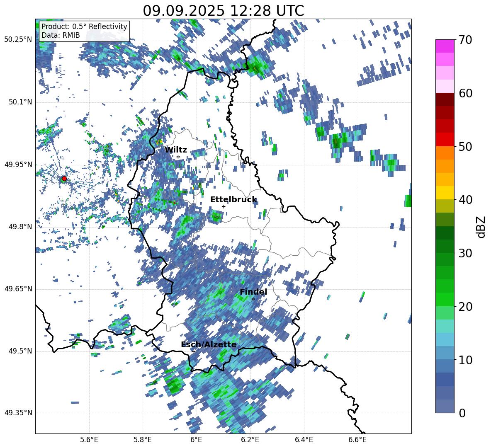Click the Data: RMIB text
Image resolution: width=491 pixels, height=448 pixels.
[x=61, y=35]
